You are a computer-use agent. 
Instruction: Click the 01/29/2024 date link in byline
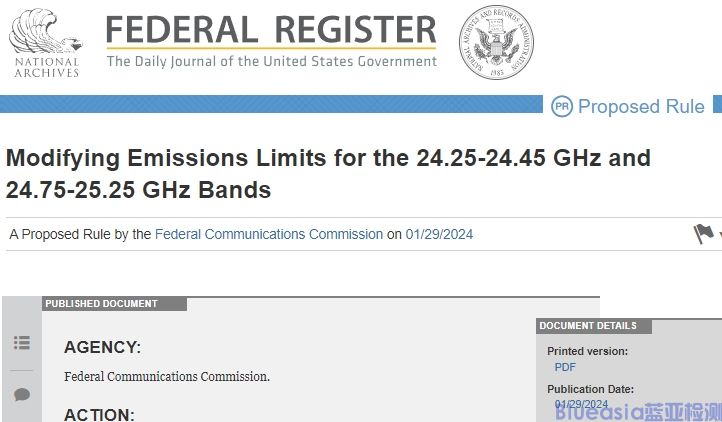439,234
